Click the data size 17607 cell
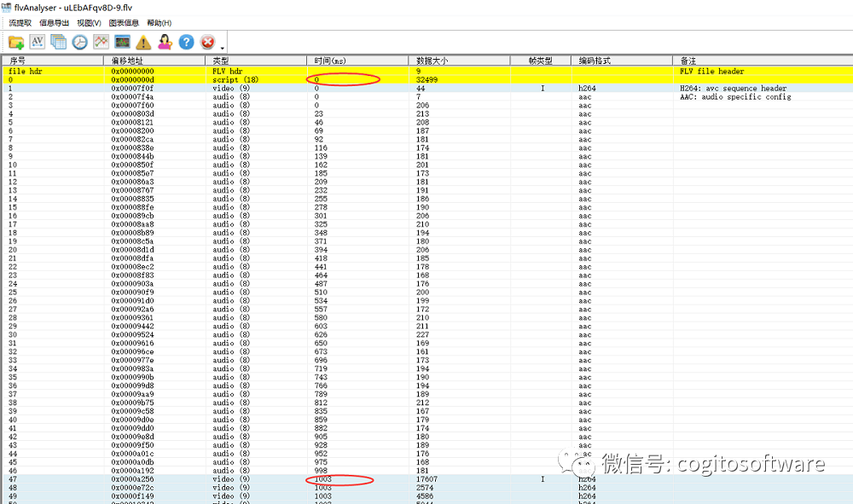Image resolution: width=853 pixels, height=504 pixels. click(x=426, y=479)
